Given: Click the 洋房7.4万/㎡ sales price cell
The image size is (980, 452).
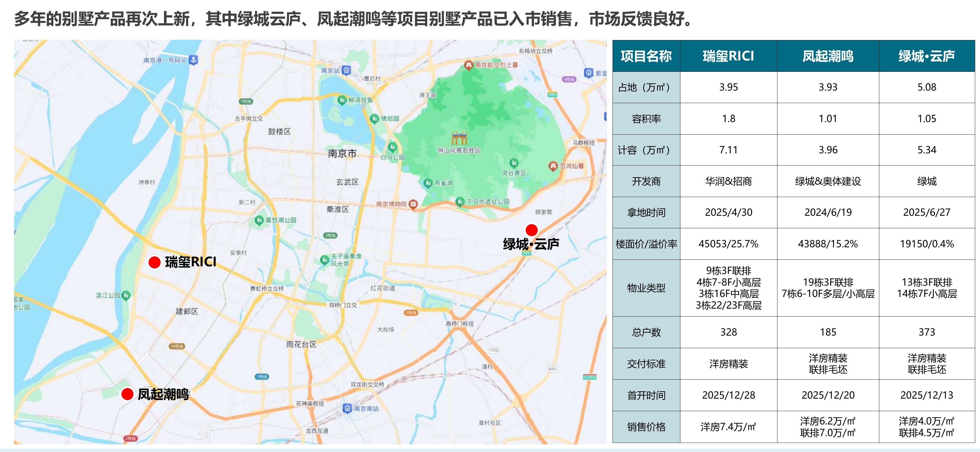Looking at the screenshot, I should click(729, 427).
